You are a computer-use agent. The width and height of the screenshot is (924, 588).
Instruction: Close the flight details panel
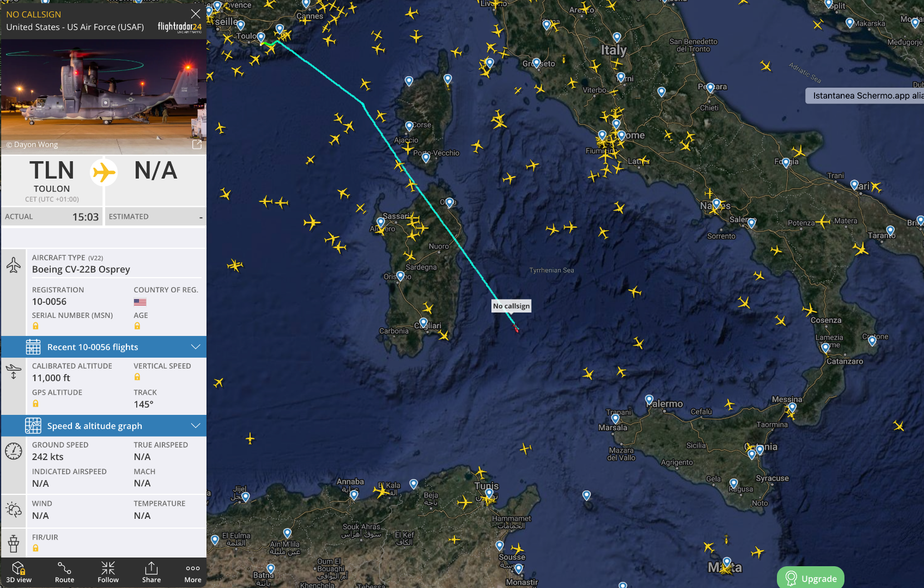coord(196,14)
